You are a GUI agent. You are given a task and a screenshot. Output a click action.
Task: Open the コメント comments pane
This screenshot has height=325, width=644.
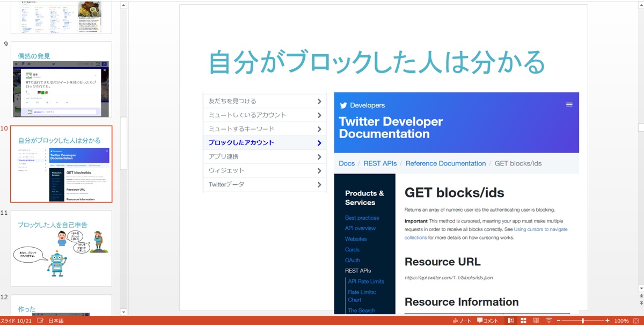[x=488, y=321]
